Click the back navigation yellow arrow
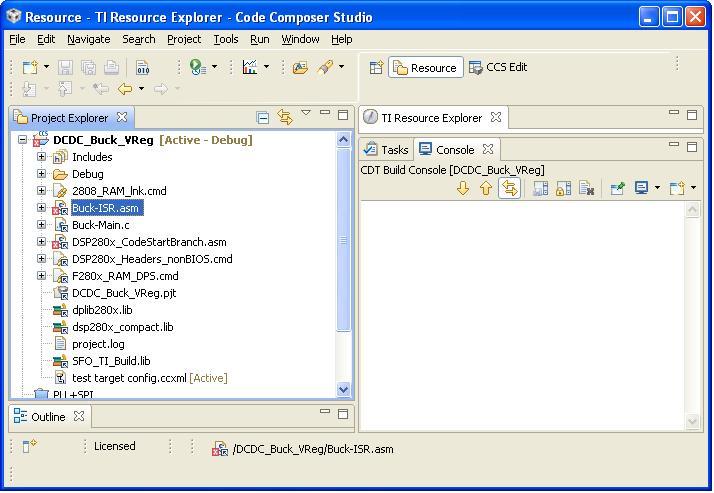Image resolution: width=714 pixels, height=493 pixels. click(x=125, y=89)
